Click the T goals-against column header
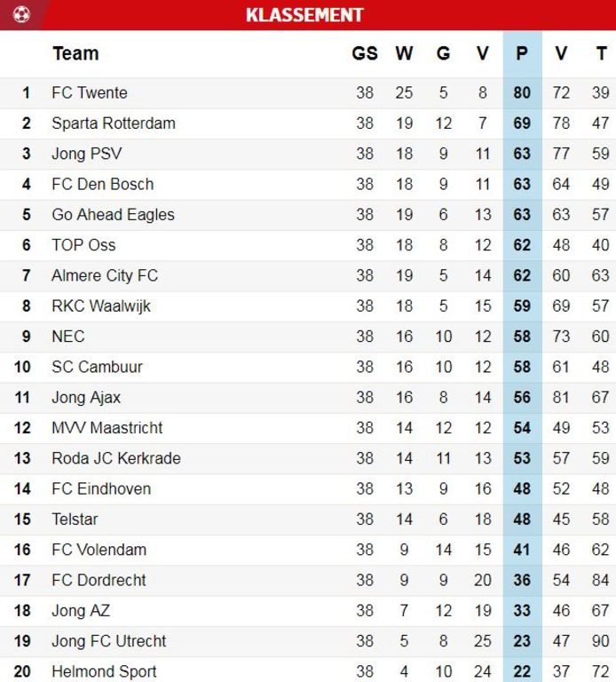 tap(600, 53)
